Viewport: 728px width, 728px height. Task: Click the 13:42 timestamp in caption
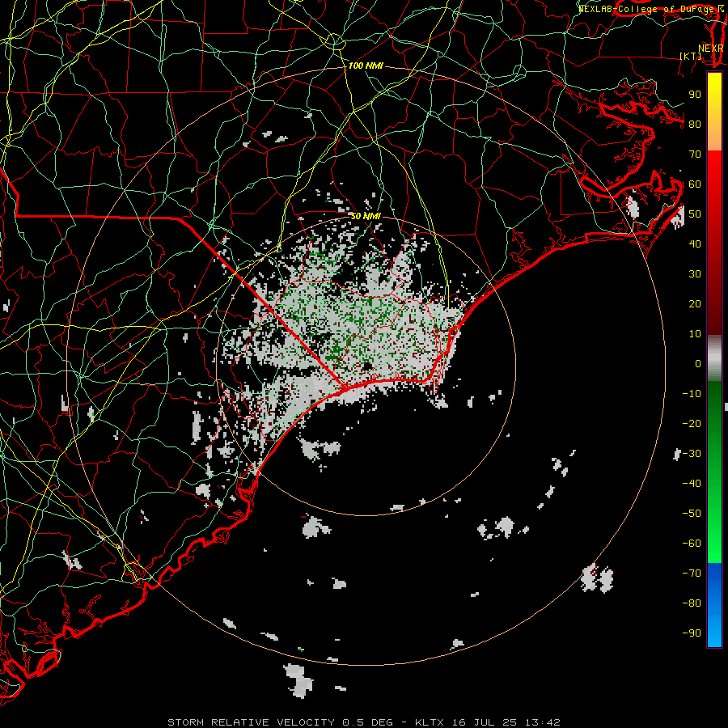[x=543, y=722]
